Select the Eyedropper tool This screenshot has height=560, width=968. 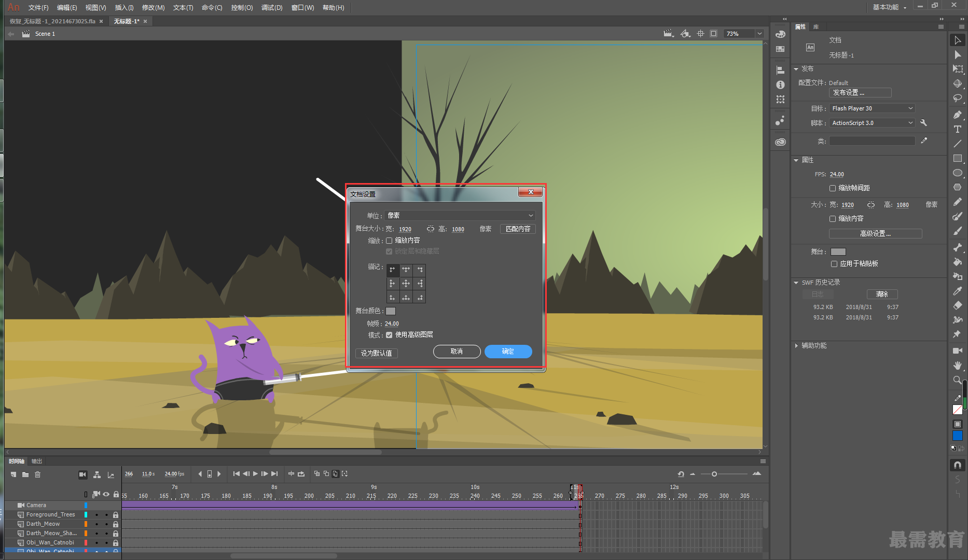pos(958,291)
